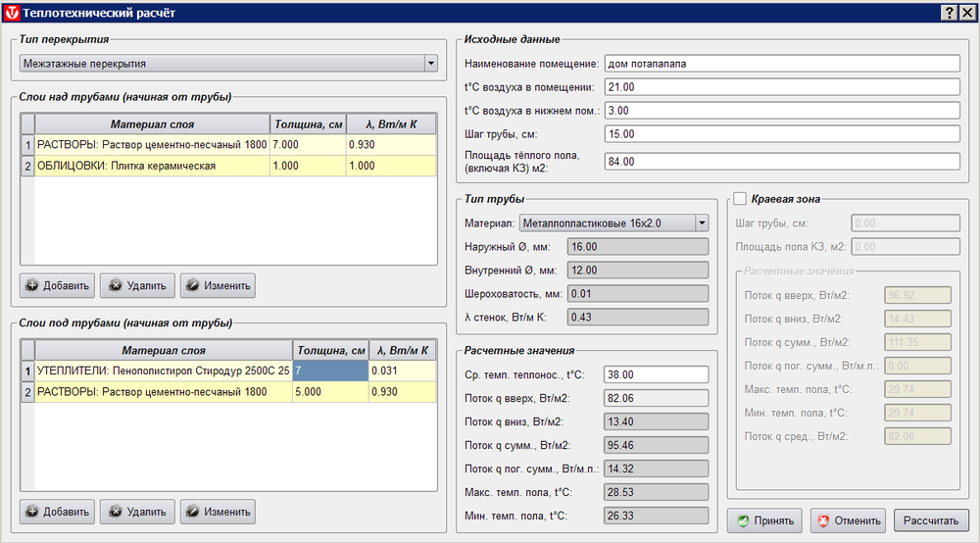The image size is (980, 543).
Task: Click the Толщина column header in upper table
Action: pyautogui.click(x=308, y=124)
